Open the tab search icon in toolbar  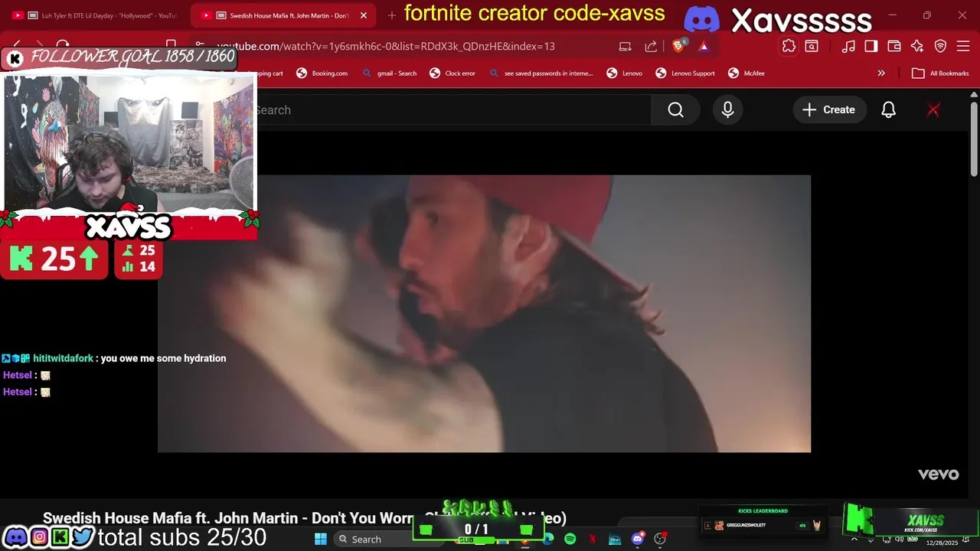[x=812, y=46]
